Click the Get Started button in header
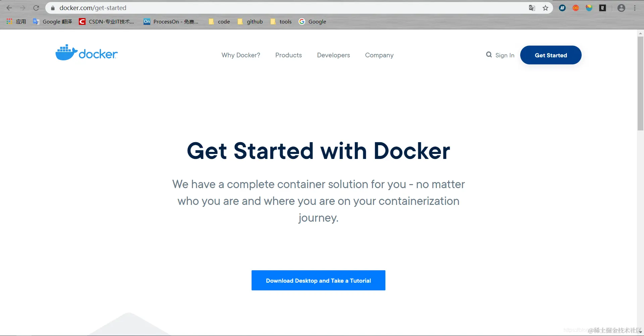This screenshot has width=644, height=336. tap(551, 55)
